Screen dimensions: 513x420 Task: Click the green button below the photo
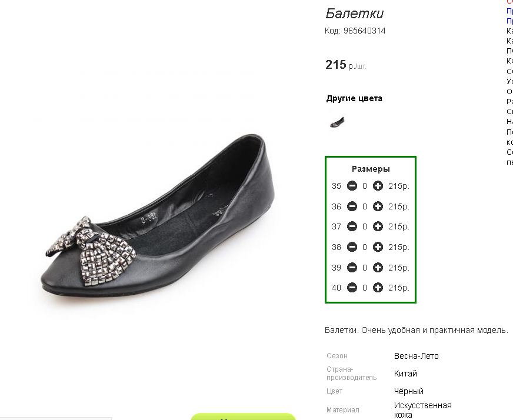coord(243,416)
